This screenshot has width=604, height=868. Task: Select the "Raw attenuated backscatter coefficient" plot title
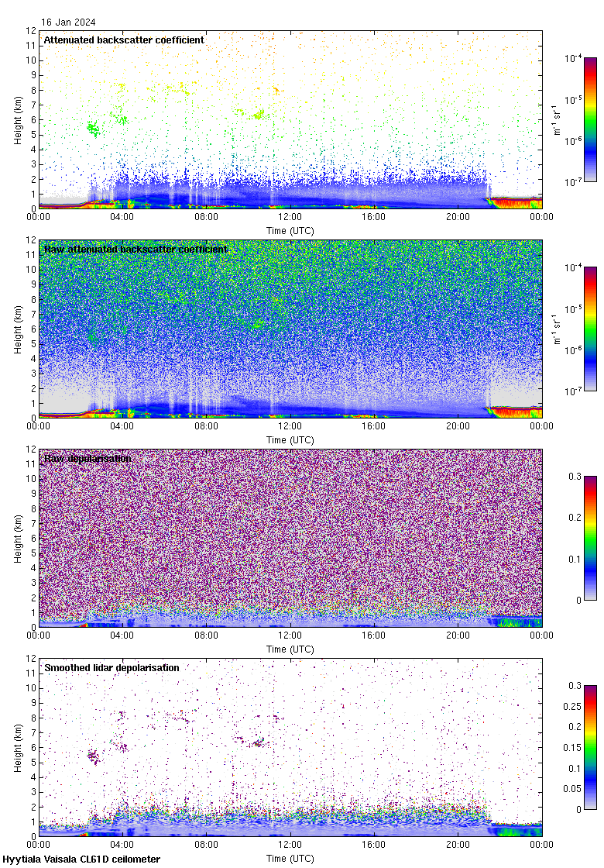[x=136, y=249]
